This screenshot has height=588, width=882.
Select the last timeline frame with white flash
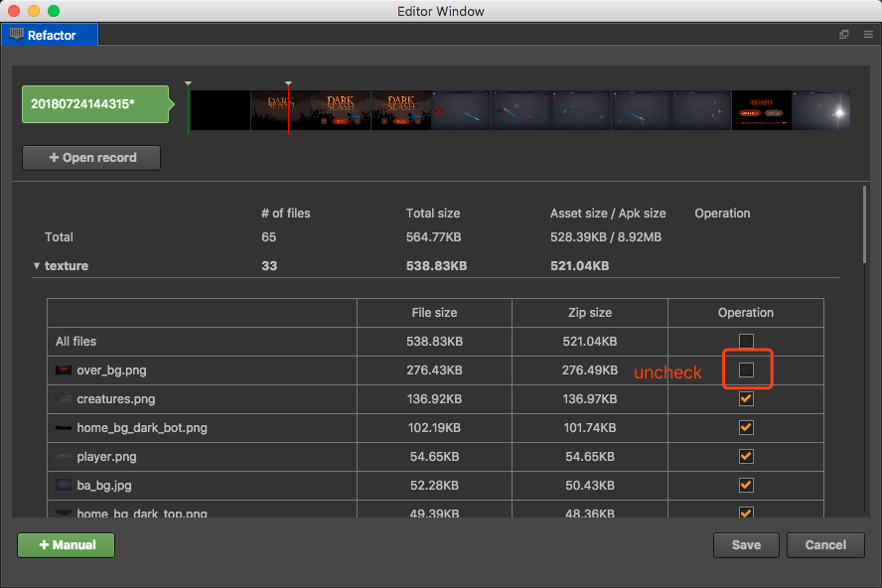pos(821,110)
